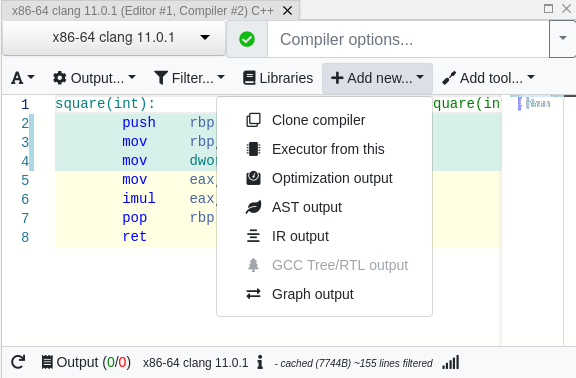
Task: Click the info icon beside compiler name
Action: 260,362
